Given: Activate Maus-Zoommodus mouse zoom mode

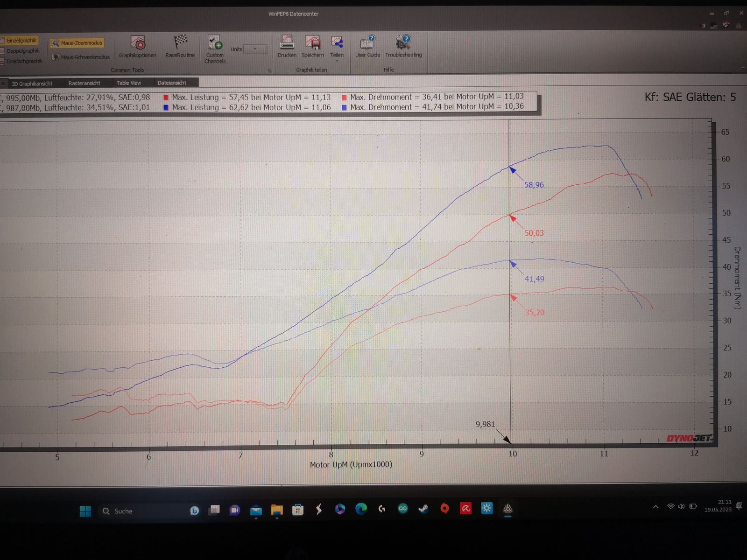Looking at the screenshot, I should 77,43.
